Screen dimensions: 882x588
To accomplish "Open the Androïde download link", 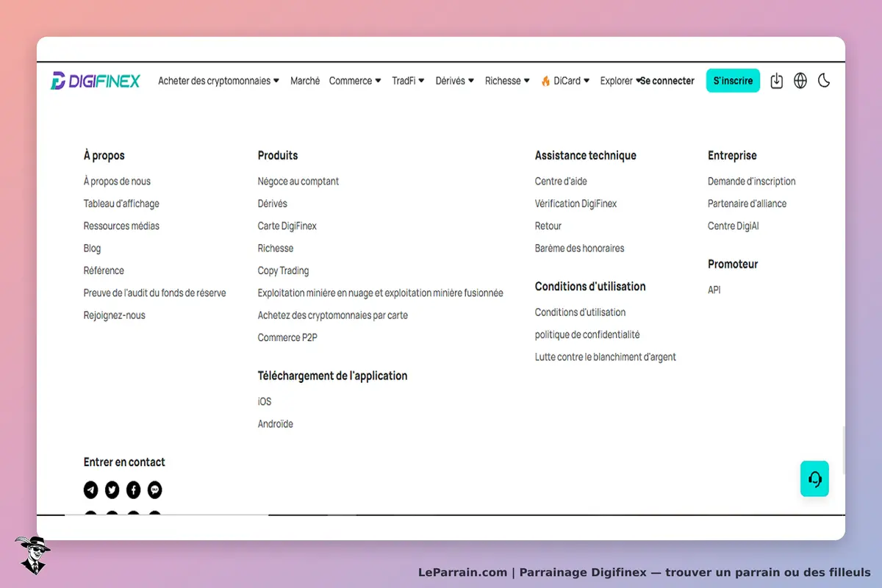I will tap(275, 424).
